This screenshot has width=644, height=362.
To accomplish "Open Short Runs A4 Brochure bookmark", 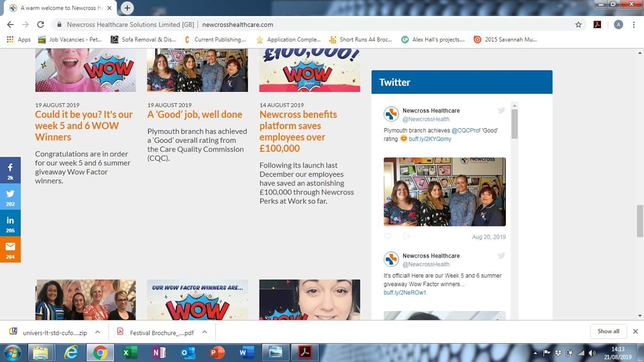I will [x=361, y=40].
